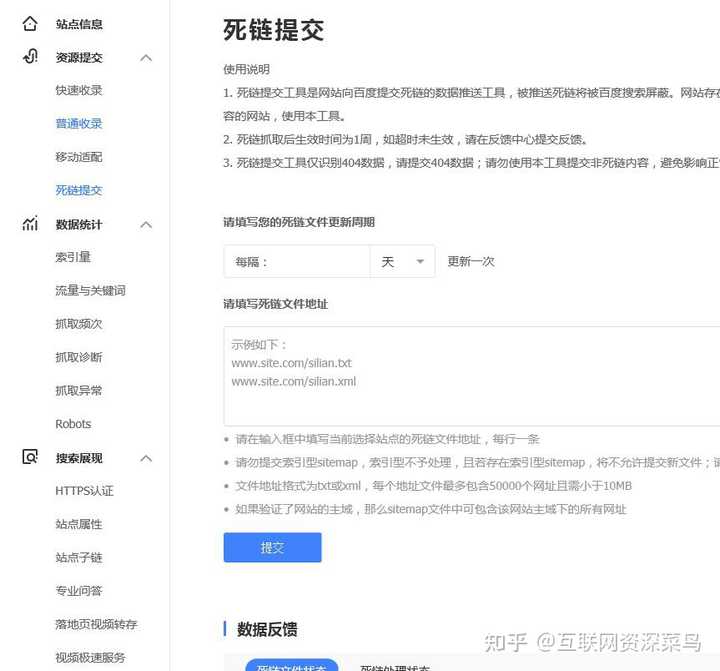Open the Robots page
This screenshot has height=671, width=720.
pyautogui.click(x=73, y=424)
